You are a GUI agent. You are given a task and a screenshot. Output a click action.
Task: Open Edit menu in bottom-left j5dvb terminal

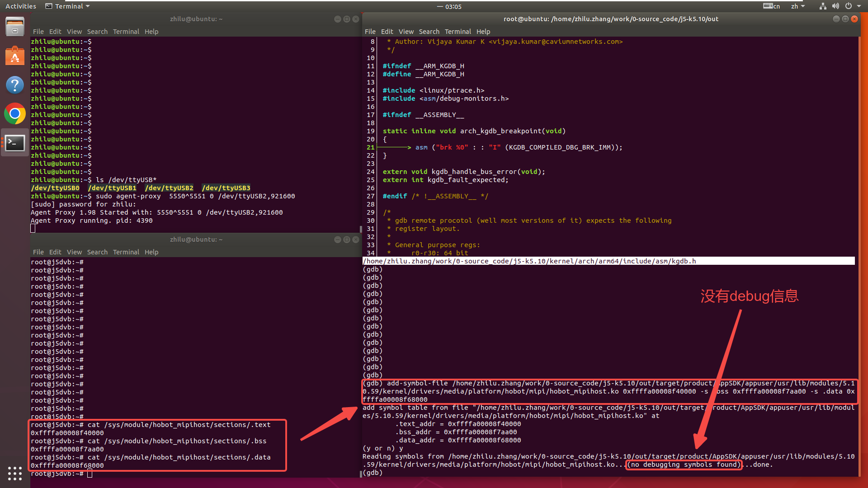point(55,252)
